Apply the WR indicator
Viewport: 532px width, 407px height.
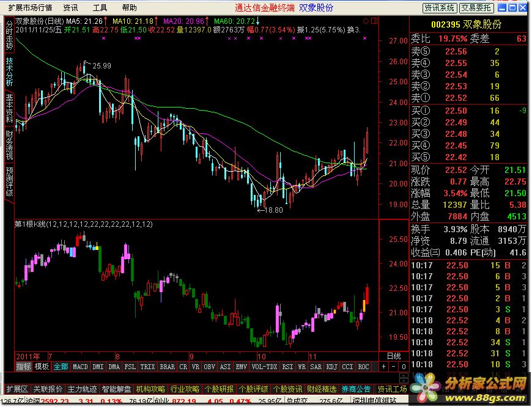click(301, 367)
